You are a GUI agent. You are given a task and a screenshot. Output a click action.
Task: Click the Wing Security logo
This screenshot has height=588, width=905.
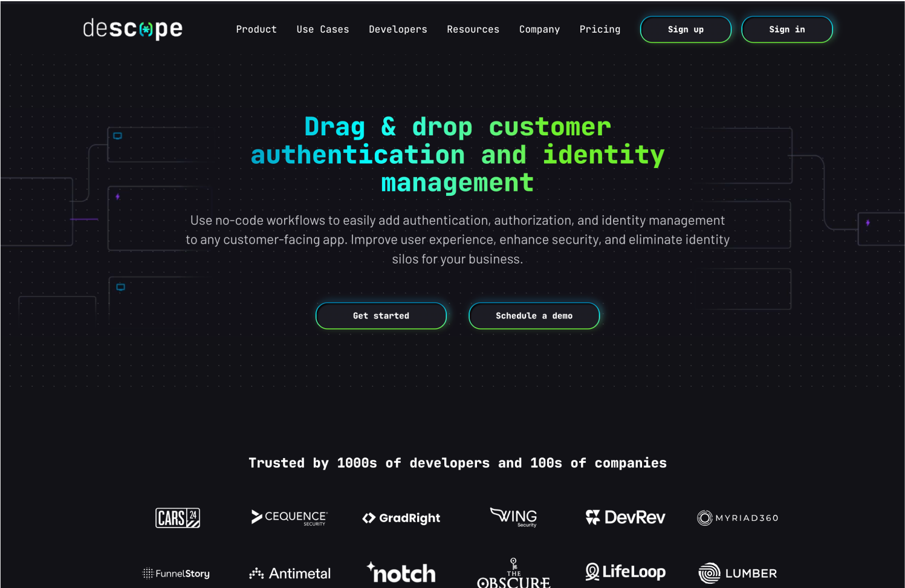coord(514,517)
